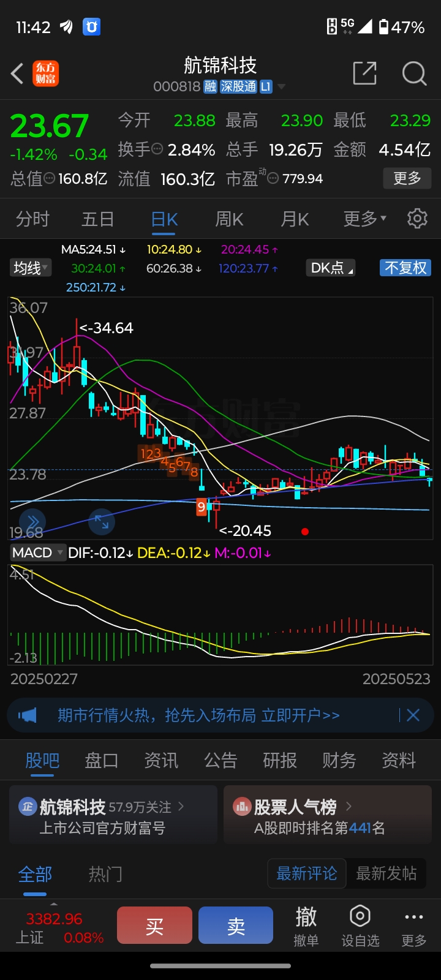Tap the fullscreen expand chart icon
This screenshot has height=980, width=441.
click(x=102, y=522)
